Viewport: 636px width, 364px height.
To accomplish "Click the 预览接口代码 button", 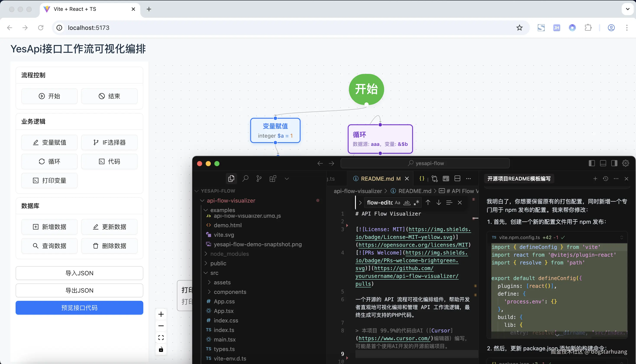I will pyautogui.click(x=79, y=308).
